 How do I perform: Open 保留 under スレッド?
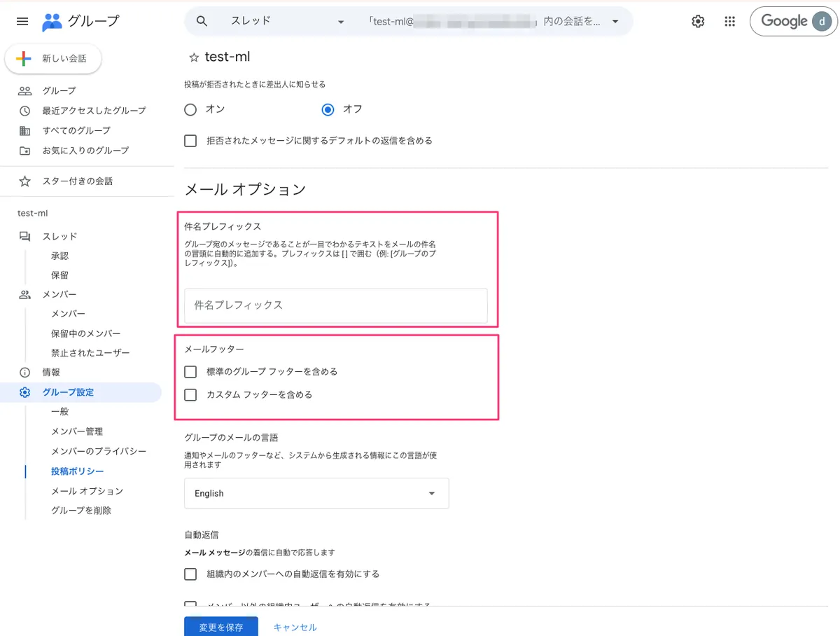tap(60, 276)
